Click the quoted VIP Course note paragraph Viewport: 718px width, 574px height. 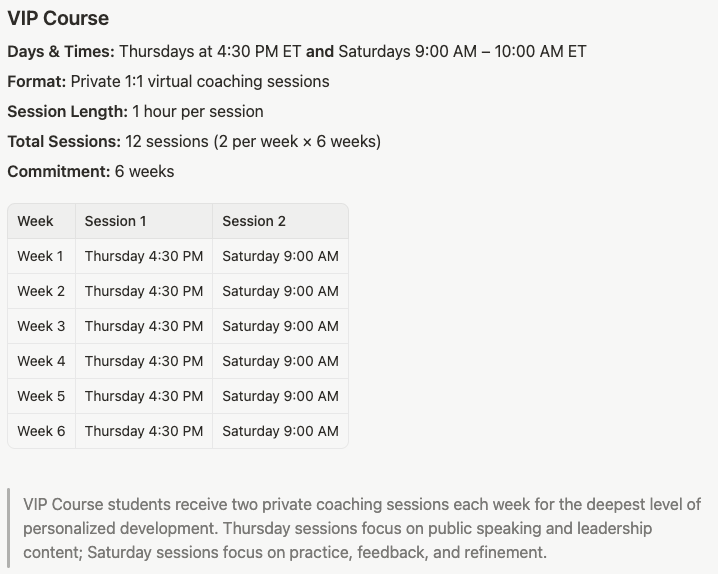pos(362,528)
